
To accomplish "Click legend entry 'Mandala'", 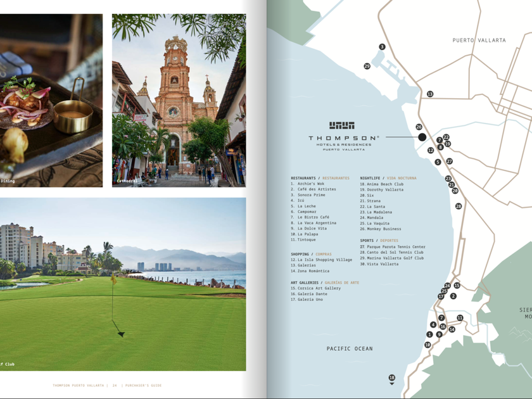I will click(x=372, y=217).
